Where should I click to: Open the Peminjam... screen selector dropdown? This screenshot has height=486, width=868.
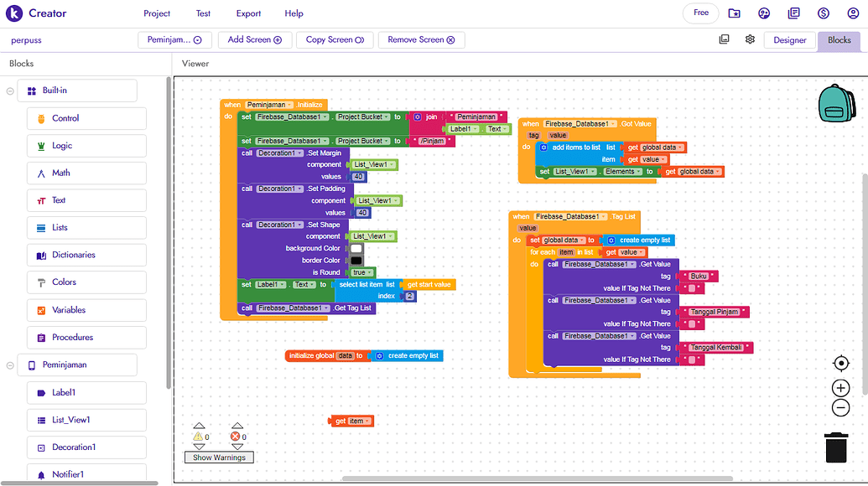(174, 40)
